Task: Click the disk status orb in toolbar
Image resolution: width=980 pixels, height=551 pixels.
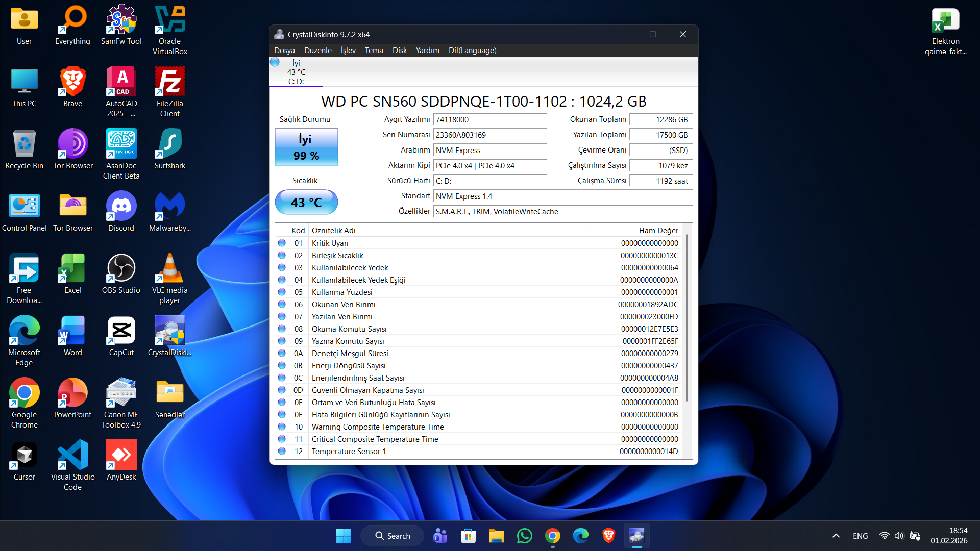Action: pos(275,62)
